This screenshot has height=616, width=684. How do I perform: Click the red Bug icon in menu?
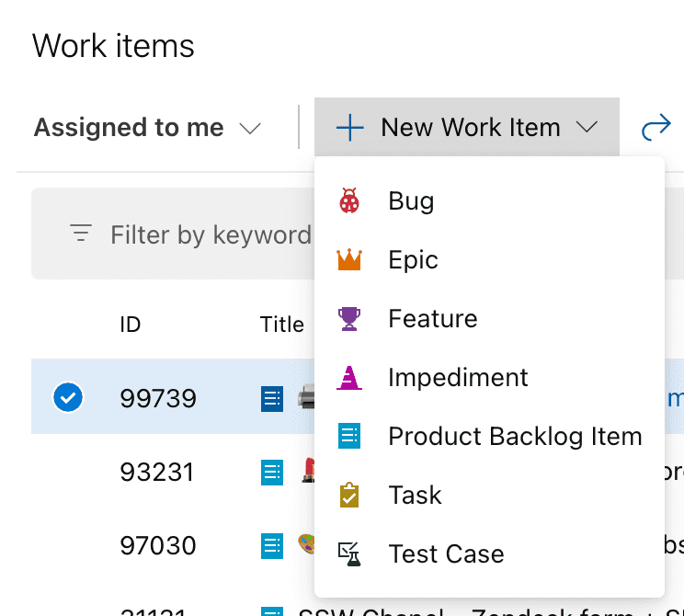349,201
